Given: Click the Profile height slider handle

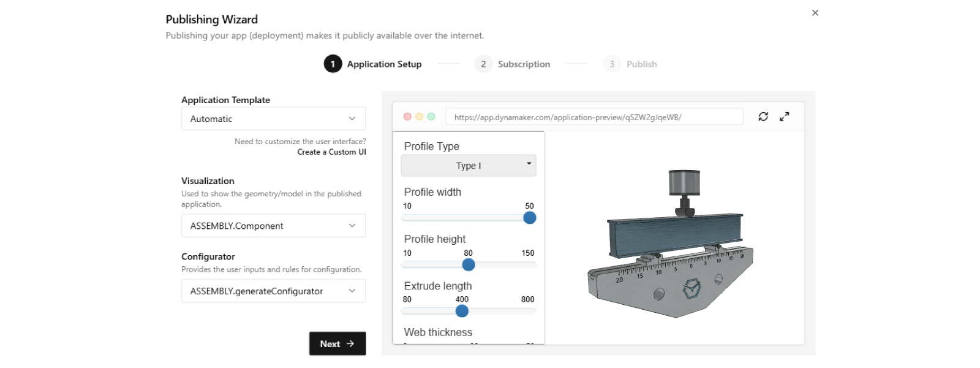Looking at the screenshot, I should tap(469, 264).
